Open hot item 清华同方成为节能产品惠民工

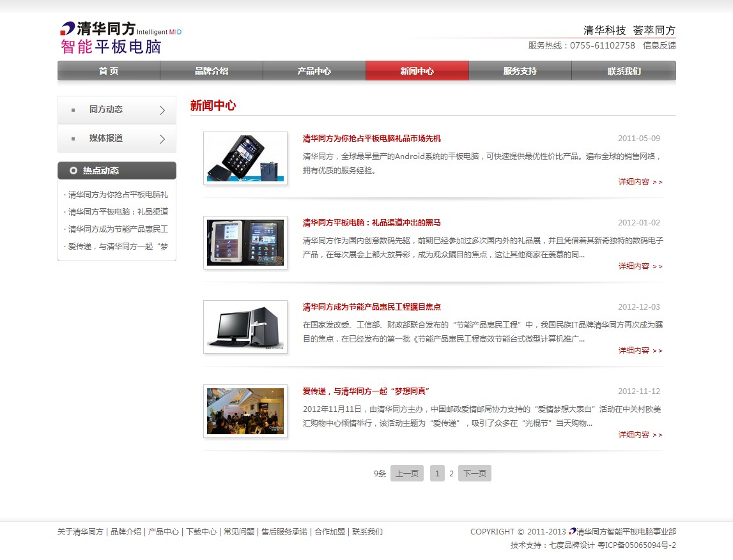coord(118,229)
